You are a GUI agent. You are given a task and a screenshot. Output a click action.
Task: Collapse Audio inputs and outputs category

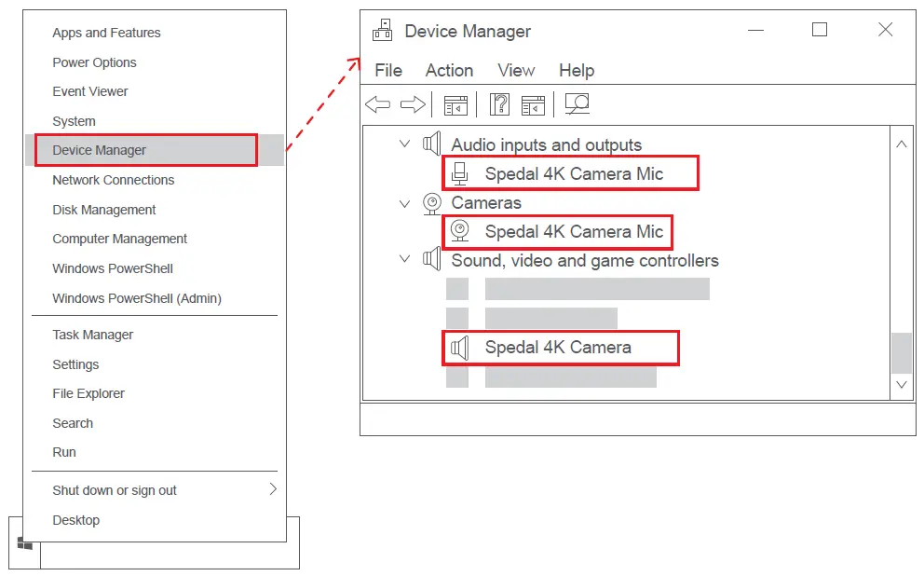(x=404, y=144)
